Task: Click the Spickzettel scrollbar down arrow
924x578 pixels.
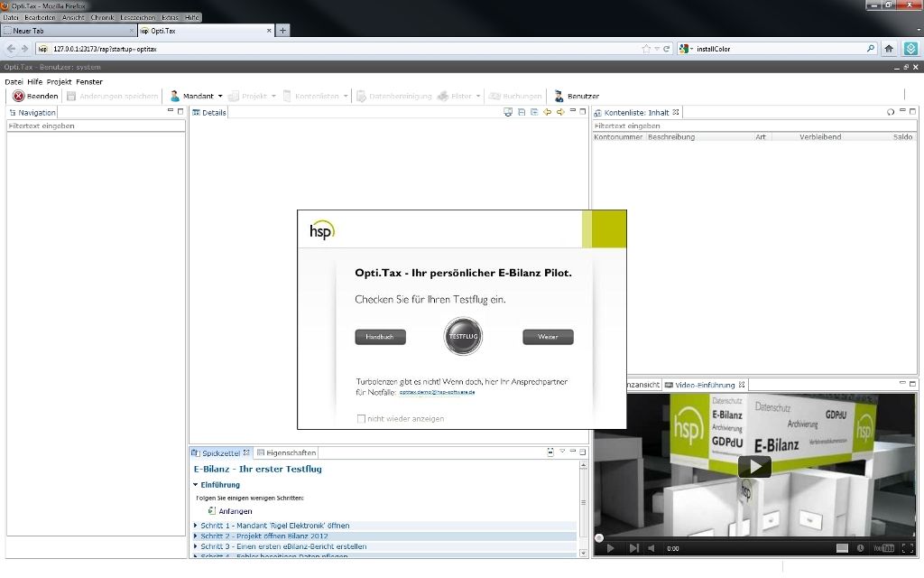Action: [x=584, y=554]
